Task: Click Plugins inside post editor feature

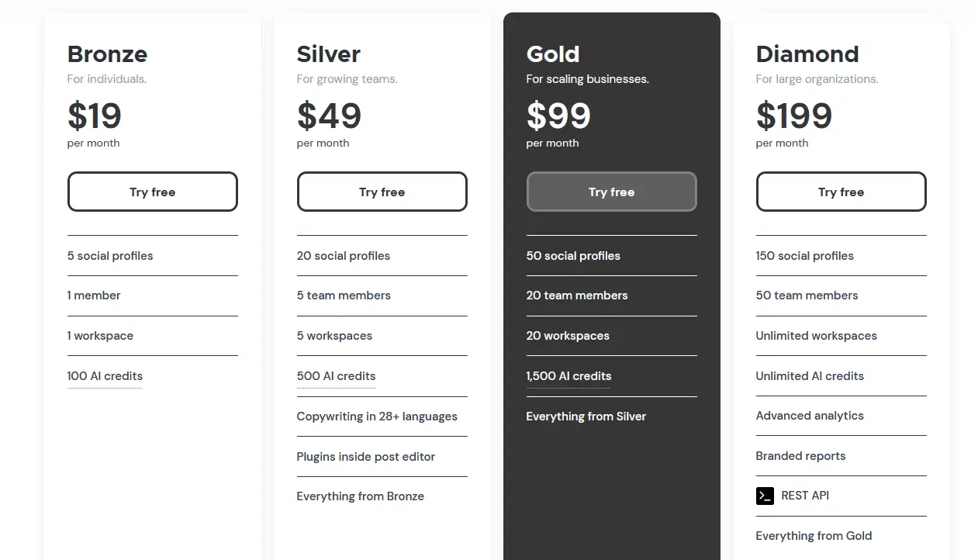Action: click(366, 457)
